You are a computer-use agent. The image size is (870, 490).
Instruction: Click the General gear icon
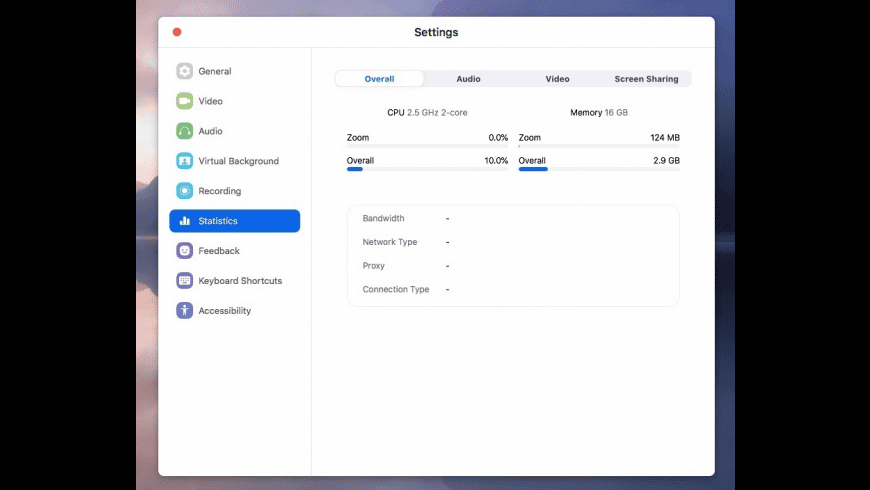click(184, 71)
